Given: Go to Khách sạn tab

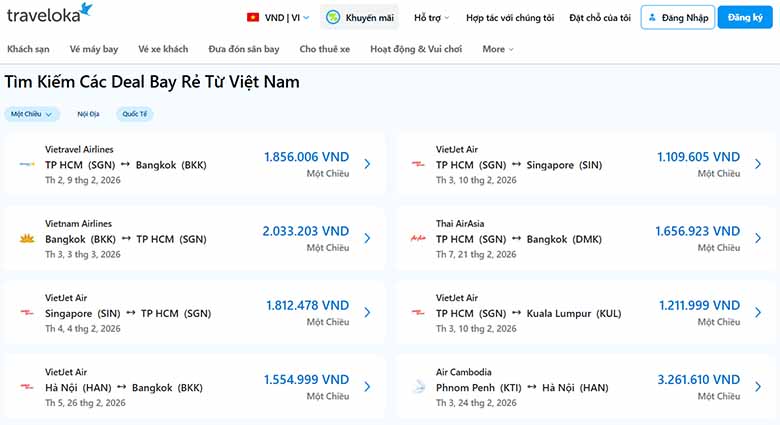Looking at the screenshot, I should tap(28, 49).
